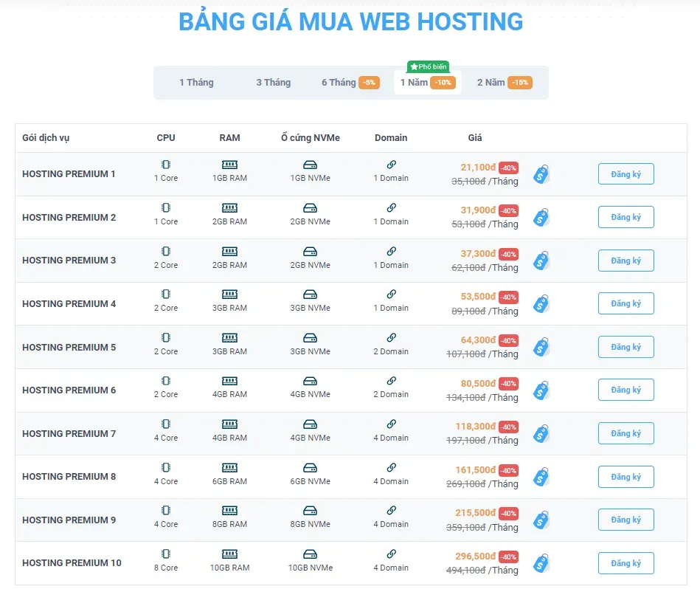Sign up for Hosting Premium 4
Image resolution: width=700 pixels, height=589 pixels.
[x=626, y=303]
